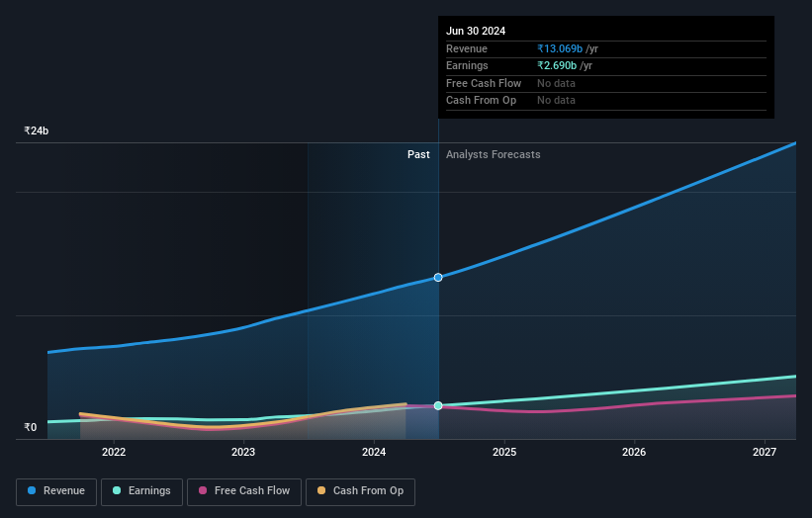The height and width of the screenshot is (518, 812).
Task: Click the ₹13.069b revenue value
Action: click(x=560, y=48)
